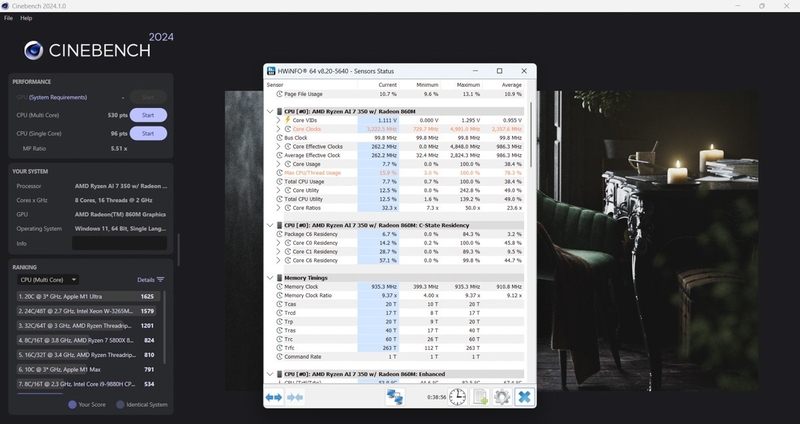Click HWiNFO expand-layout double arrows icon
This screenshot has width=800, height=424.
[x=274, y=397]
